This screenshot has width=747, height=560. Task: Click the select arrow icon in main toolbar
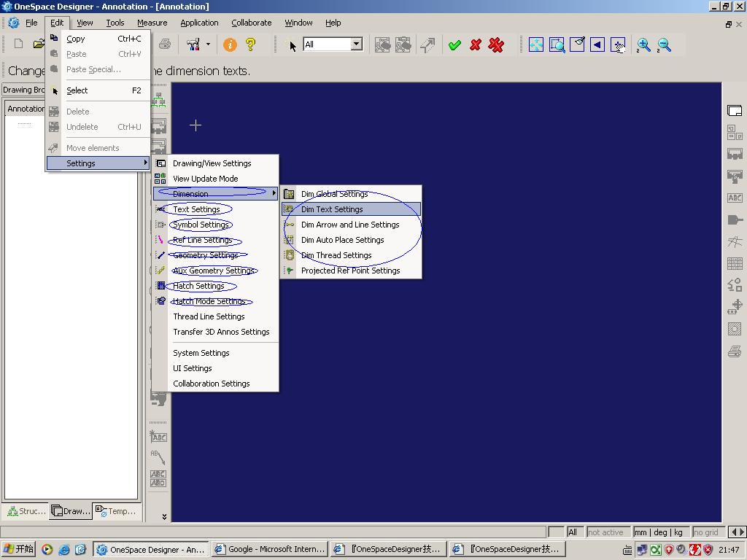(x=293, y=46)
